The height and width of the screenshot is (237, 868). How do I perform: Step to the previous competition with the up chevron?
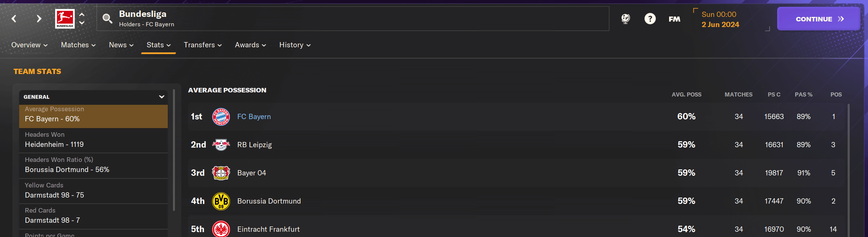pos(82,14)
